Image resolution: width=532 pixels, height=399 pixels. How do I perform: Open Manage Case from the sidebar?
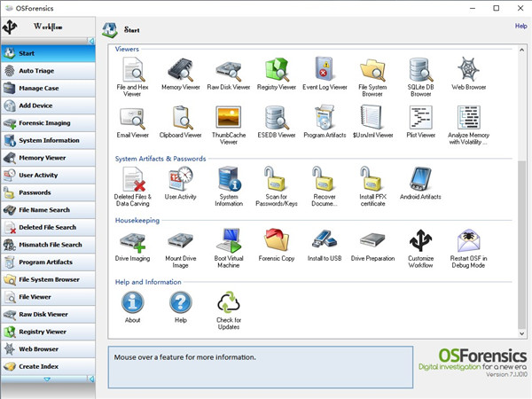[48, 88]
